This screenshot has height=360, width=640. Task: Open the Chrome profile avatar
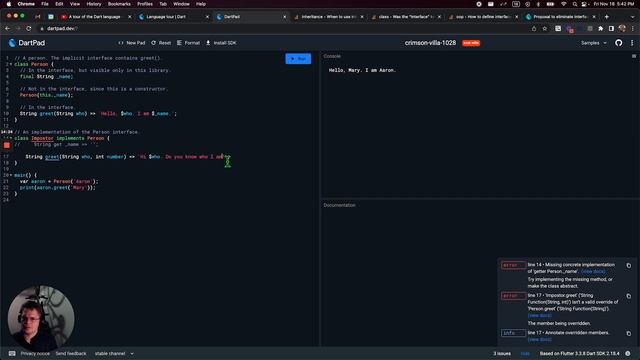pyautogui.click(x=622, y=29)
